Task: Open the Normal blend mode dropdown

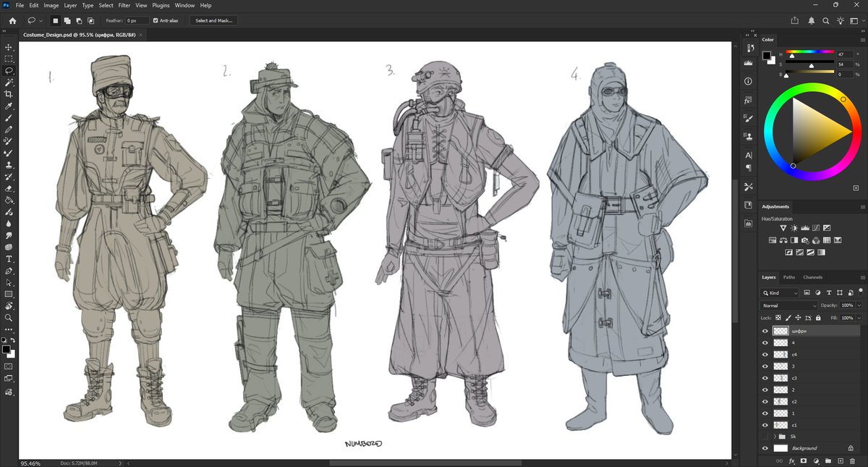Action: (788, 306)
